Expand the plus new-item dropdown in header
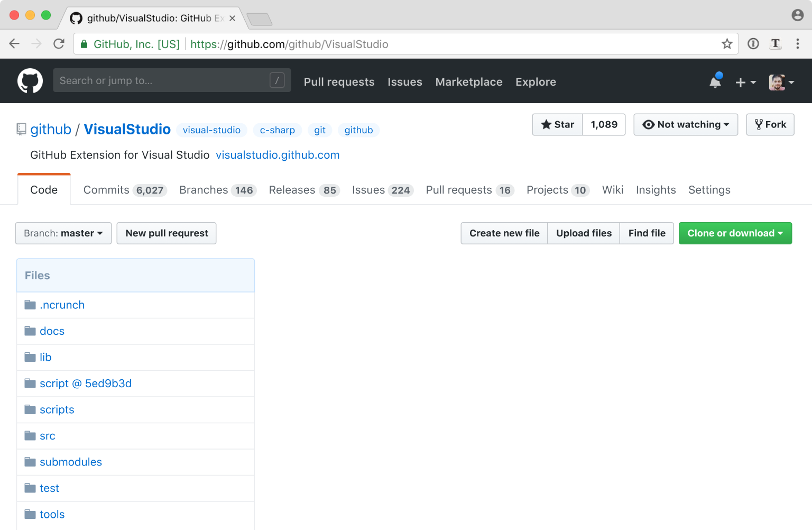 (x=745, y=83)
